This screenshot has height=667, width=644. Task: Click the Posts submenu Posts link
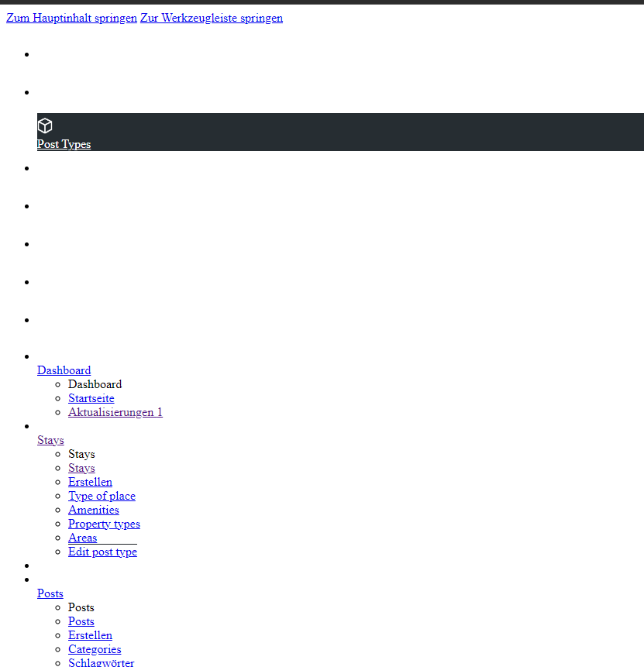pos(81,621)
